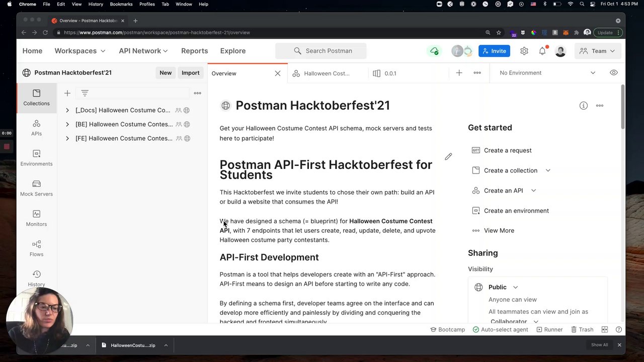644x362 pixels.
Task: Open the workspace info icon
Action: click(x=583, y=106)
